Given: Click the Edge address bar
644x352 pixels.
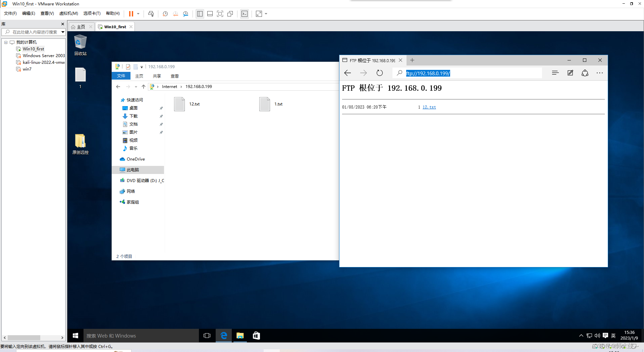Looking at the screenshot, I should pos(470,73).
